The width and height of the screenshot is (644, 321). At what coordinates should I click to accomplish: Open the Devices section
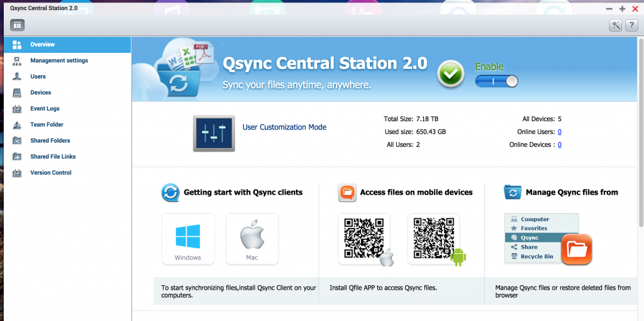tap(40, 92)
